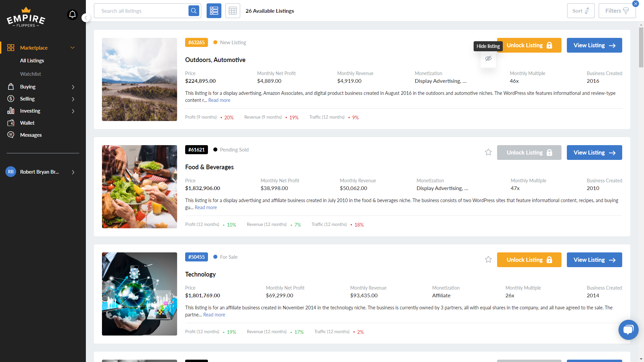
Task: Expand the Investing submenu
Action: pos(73,111)
